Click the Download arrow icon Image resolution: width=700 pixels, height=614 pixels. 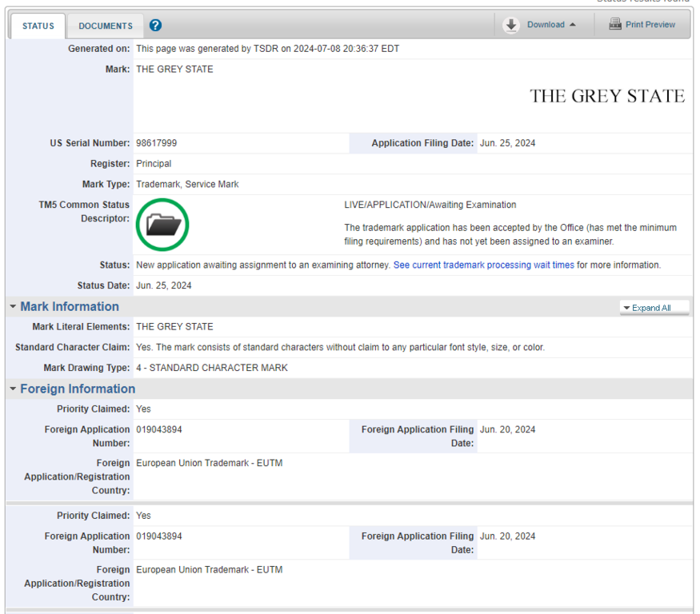tap(511, 25)
